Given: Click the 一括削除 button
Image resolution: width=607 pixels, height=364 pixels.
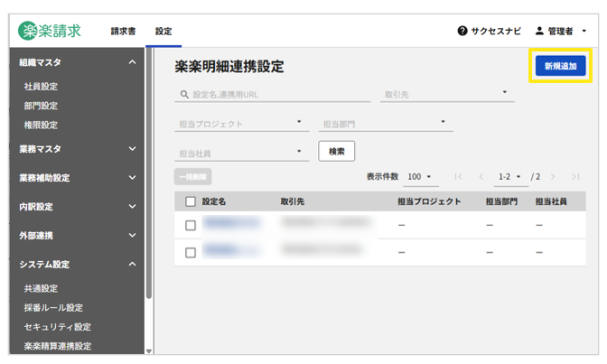Looking at the screenshot, I should tap(192, 177).
